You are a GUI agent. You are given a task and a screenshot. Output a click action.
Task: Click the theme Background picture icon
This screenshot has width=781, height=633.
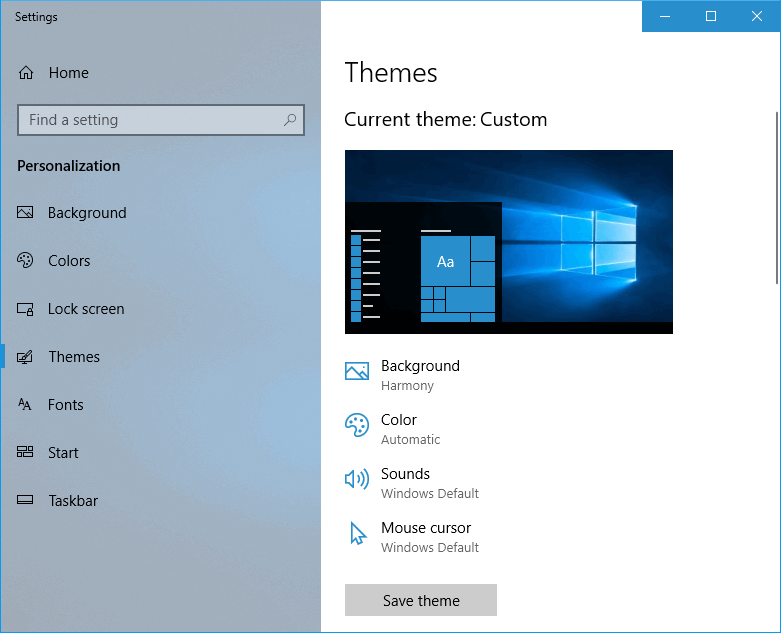[357, 371]
